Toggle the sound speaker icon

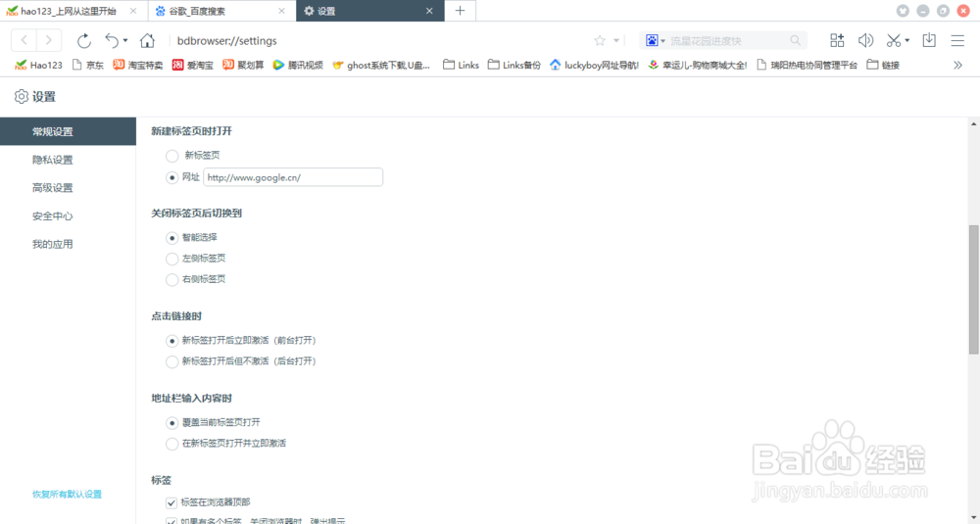click(865, 40)
